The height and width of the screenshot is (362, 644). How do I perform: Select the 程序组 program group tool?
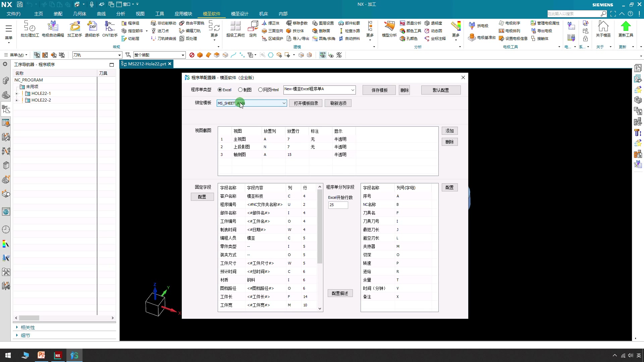pyautogui.click(x=130, y=23)
